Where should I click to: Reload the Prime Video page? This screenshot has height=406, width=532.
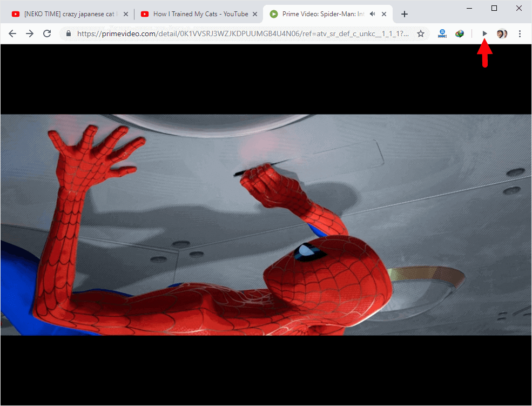point(47,34)
